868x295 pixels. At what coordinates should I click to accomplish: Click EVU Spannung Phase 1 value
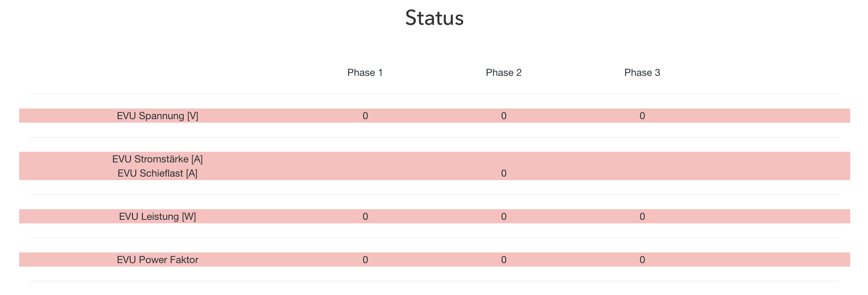tap(365, 116)
